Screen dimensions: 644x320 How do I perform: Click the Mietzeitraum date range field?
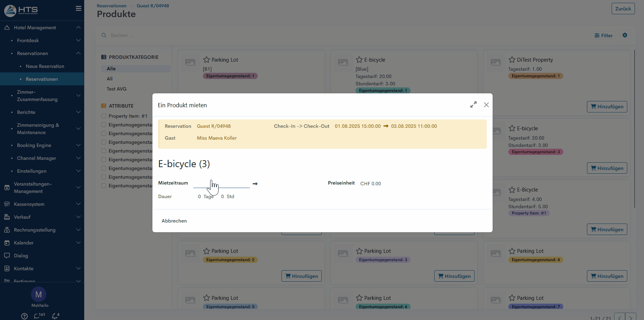tap(222, 184)
